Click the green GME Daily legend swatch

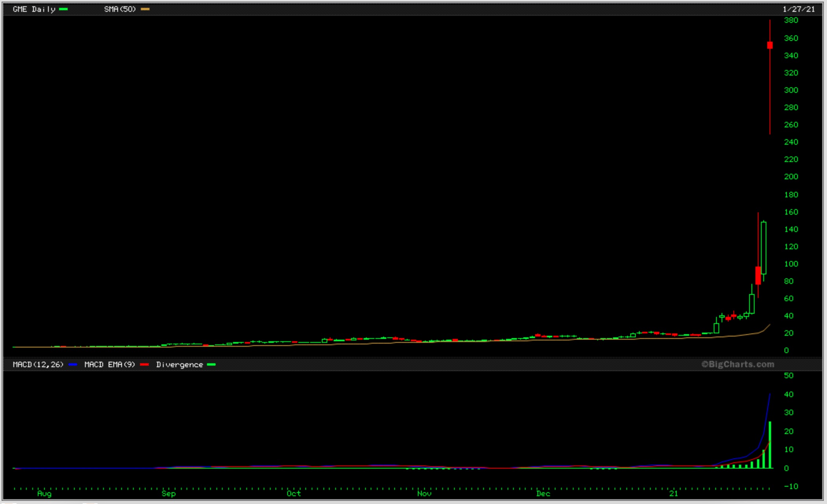(x=63, y=9)
